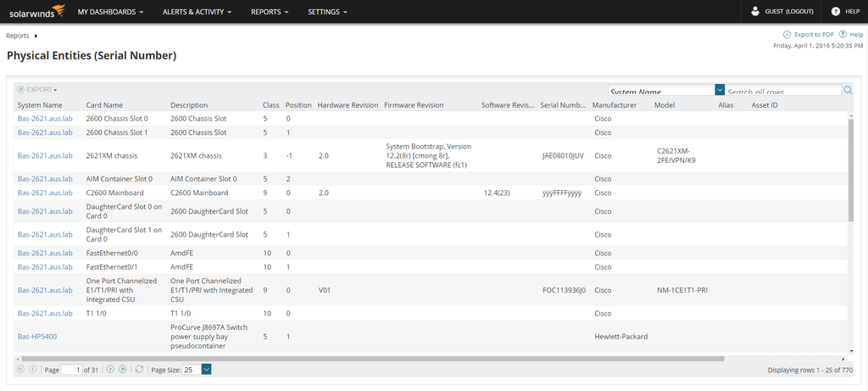Click the SolarWinds logo

[37, 11]
